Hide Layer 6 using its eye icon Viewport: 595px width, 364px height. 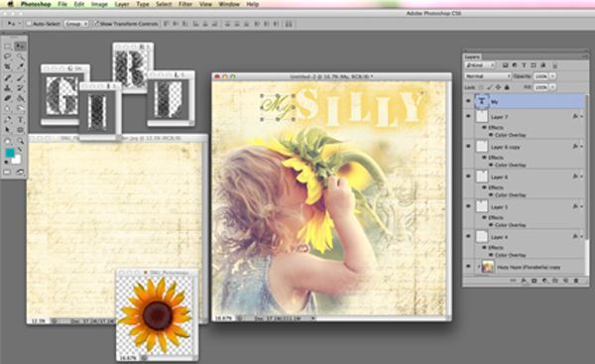(468, 177)
